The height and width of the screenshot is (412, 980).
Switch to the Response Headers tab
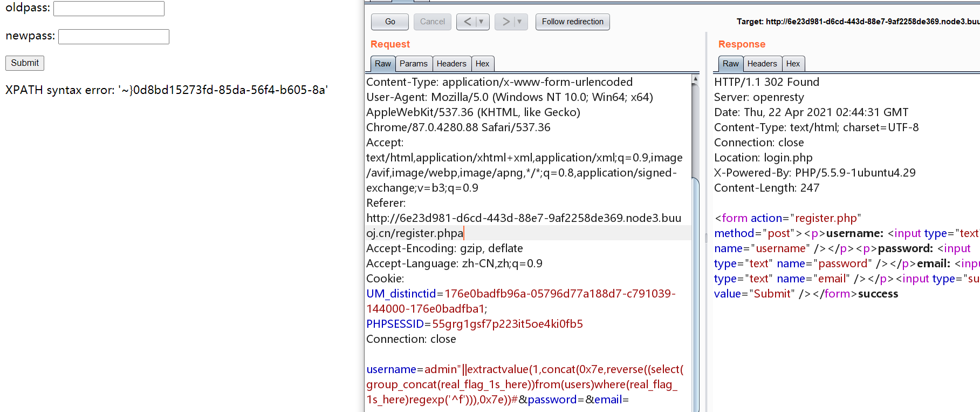[x=762, y=64]
